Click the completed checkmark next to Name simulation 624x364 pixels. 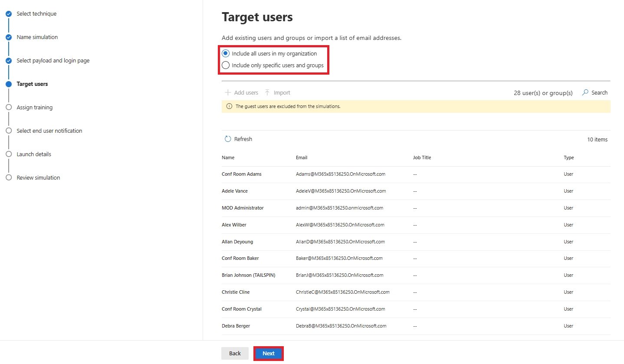(9, 37)
